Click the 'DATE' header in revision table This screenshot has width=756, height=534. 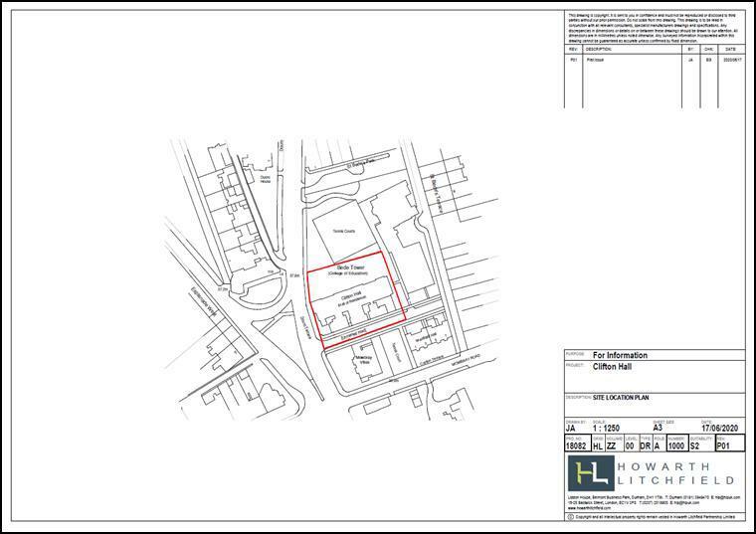(730, 49)
